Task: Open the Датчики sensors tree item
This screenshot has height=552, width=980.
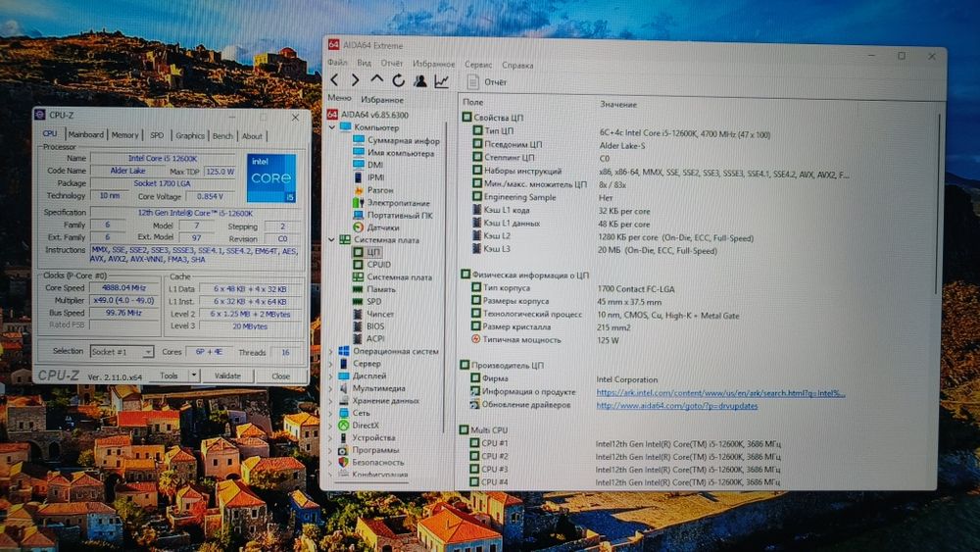Action: coord(375,227)
